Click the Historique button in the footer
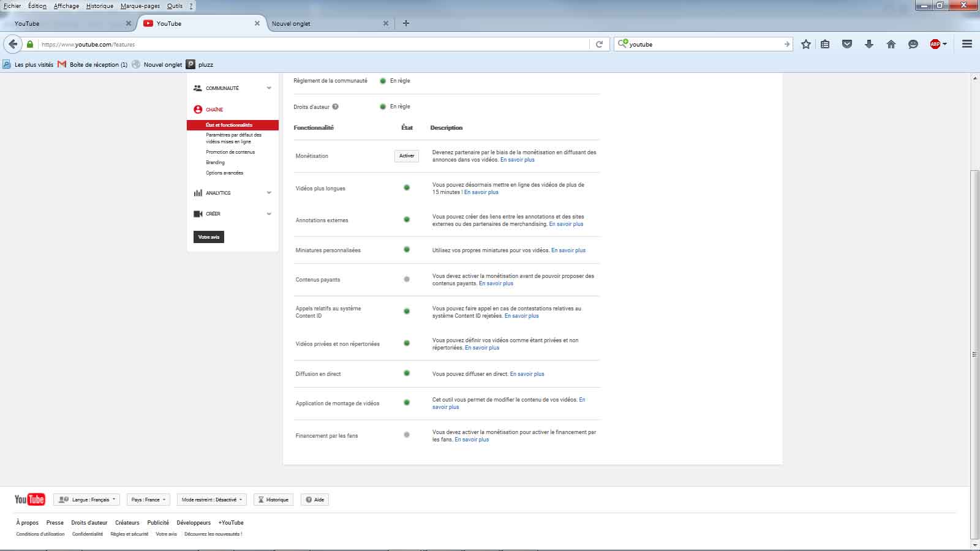Viewport: 980px width, 551px height. pyautogui.click(x=273, y=500)
